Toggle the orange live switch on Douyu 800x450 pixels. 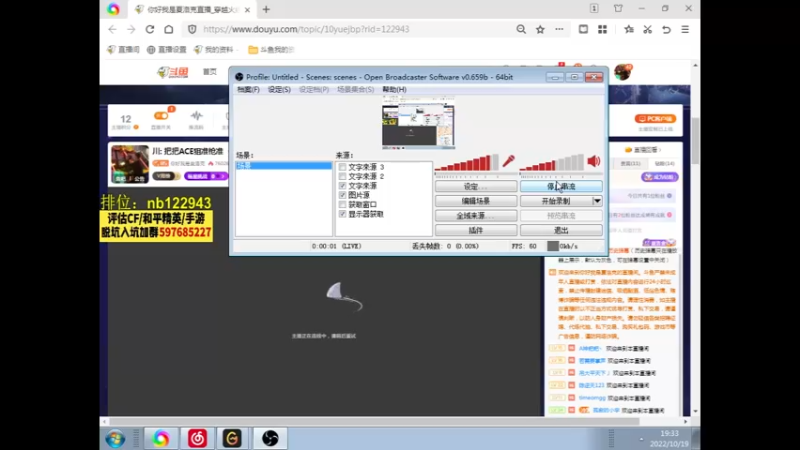[161, 116]
